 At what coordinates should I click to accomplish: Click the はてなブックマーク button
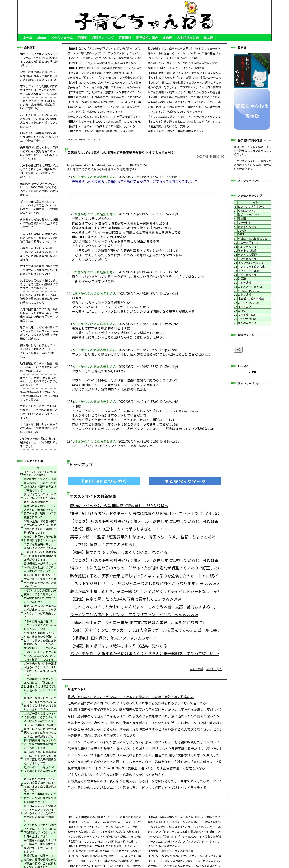pos(185,481)
